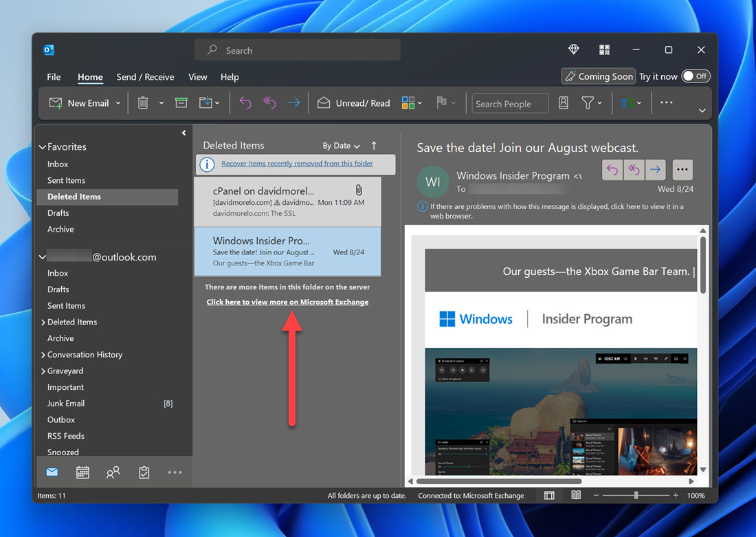Screen dimensions: 756x537
Task: Click the zoom in plus button
Action: pos(676,496)
